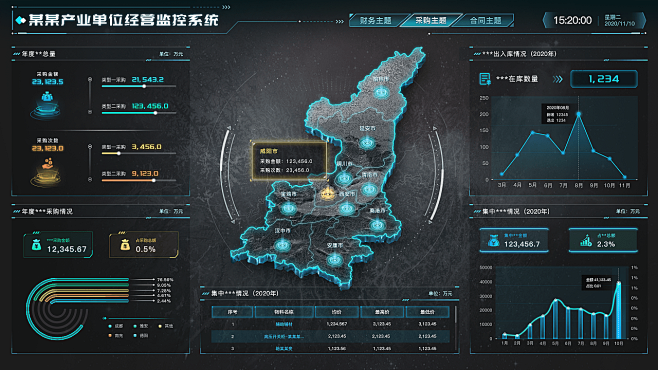Image resolution: width=658 pixels, height=370 pixels.
Task: Click the yellow 类型一采购 3,456.0 slider handle
Action: (119, 154)
